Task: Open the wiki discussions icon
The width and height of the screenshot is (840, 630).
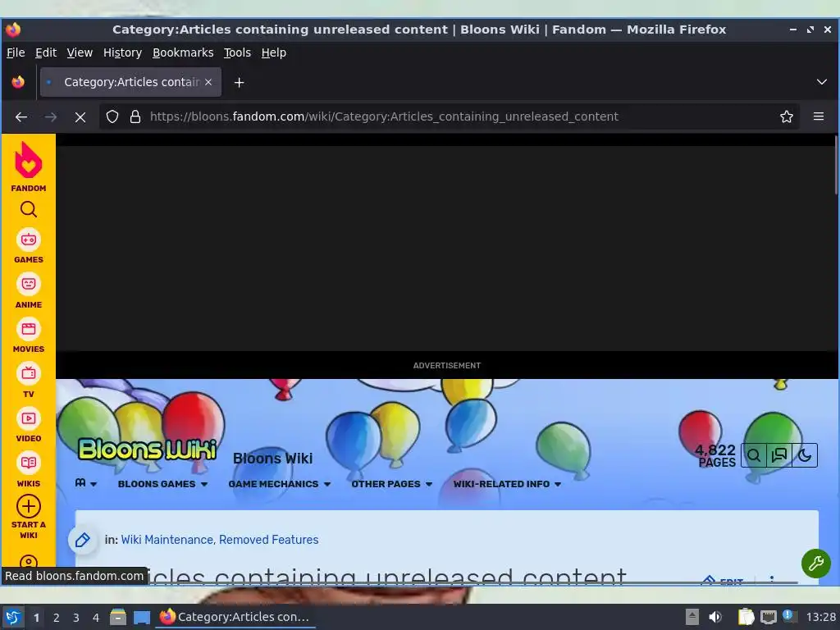Action: (x=779, y=456)
